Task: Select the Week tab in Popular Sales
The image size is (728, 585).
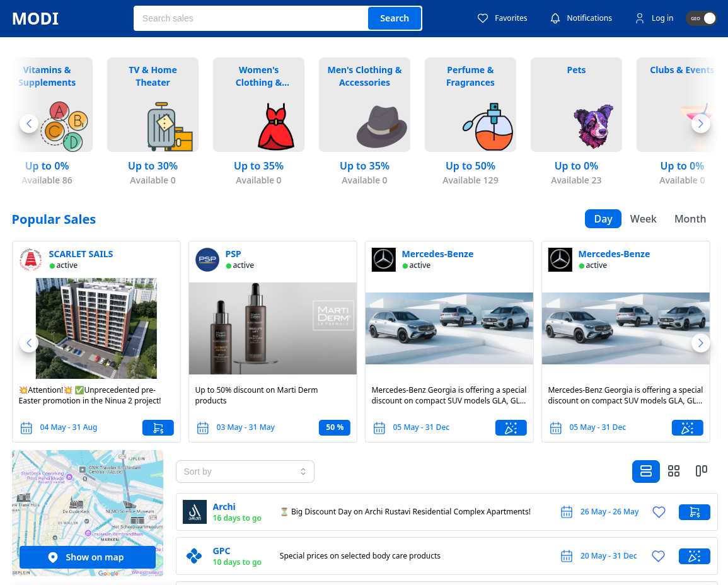Action: 643,219
